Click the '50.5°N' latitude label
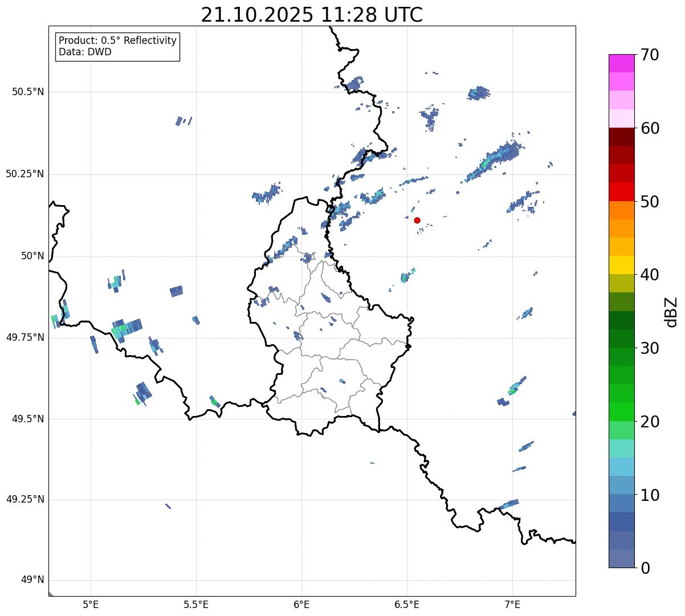This screenshot has height=616, width=685. [28, 92]
